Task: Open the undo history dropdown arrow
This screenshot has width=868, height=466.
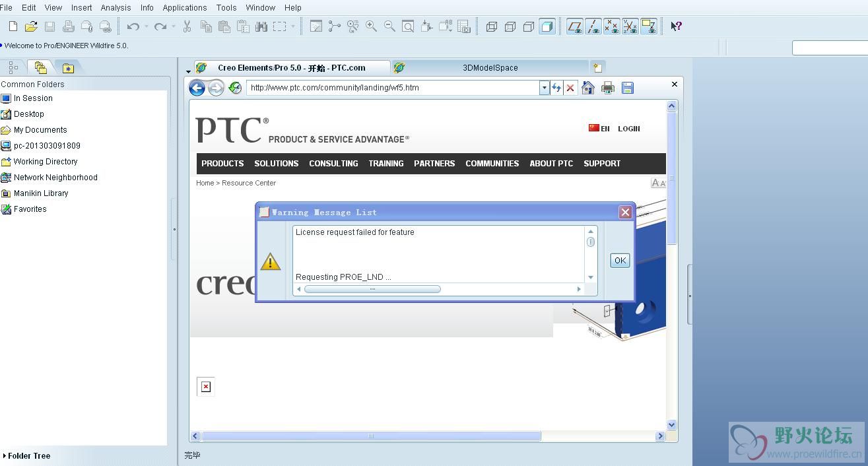Action: [x=147, y=26]
